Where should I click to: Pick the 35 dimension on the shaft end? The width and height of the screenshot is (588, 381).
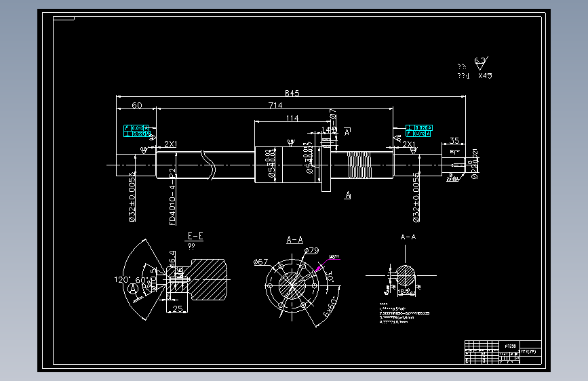pos(454,140)
